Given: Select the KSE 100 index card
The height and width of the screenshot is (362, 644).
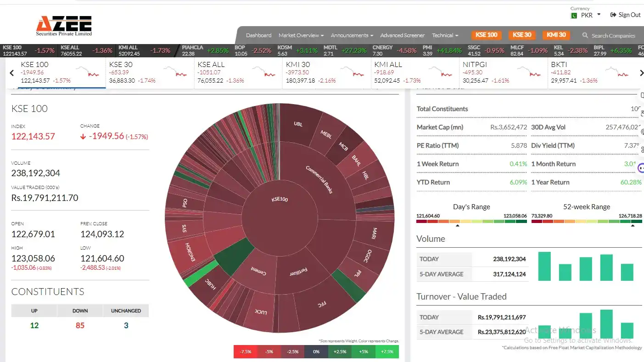Looking at the screenshot, I should pos(62,72).
